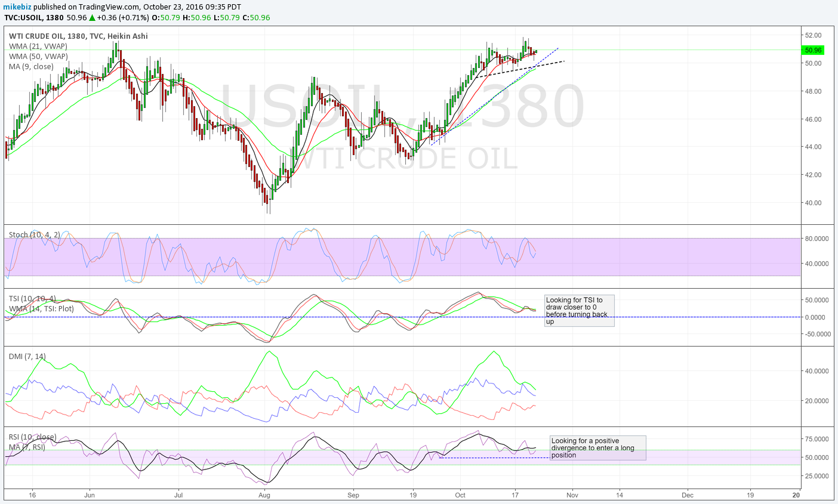
Task: Click the H:50.96 high value
Action: (x=196, y=17)
